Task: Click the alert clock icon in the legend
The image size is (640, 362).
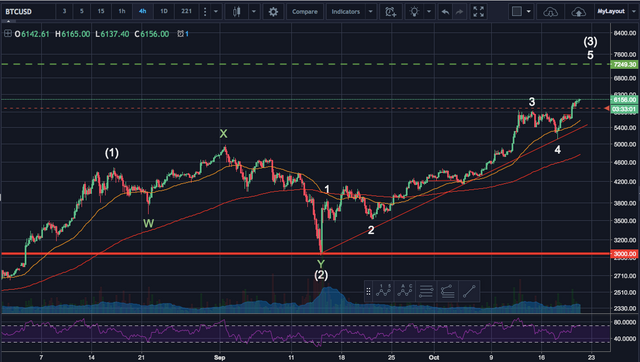Action: 180,34
